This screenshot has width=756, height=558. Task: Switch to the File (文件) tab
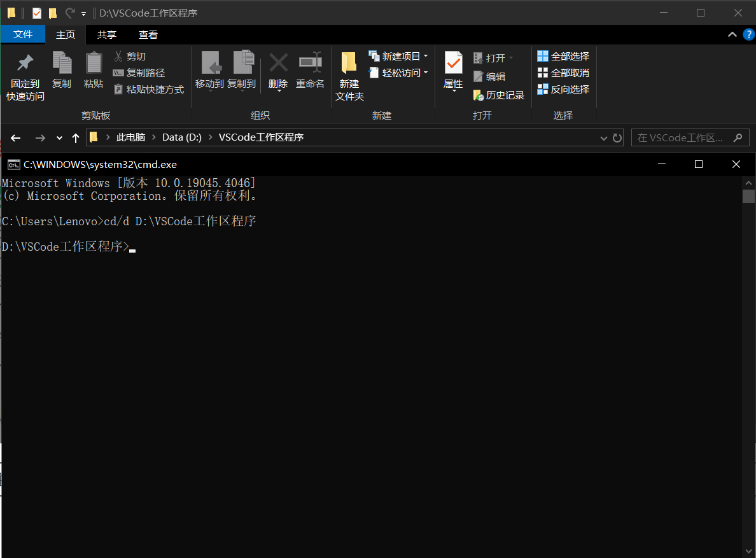point(23,34)
